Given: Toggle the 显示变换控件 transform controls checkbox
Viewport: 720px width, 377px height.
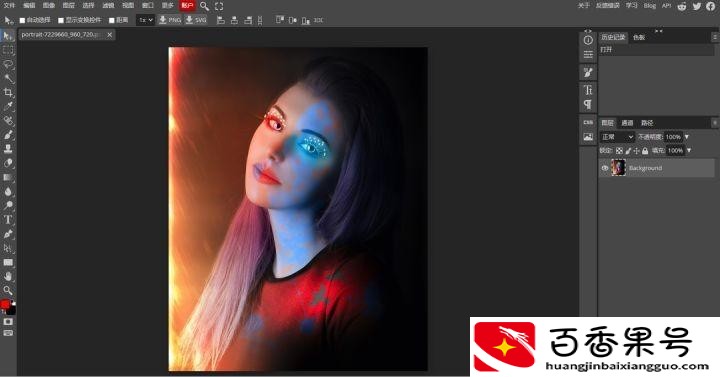Looking at the screenshot, I should click(x=61, y=20).
